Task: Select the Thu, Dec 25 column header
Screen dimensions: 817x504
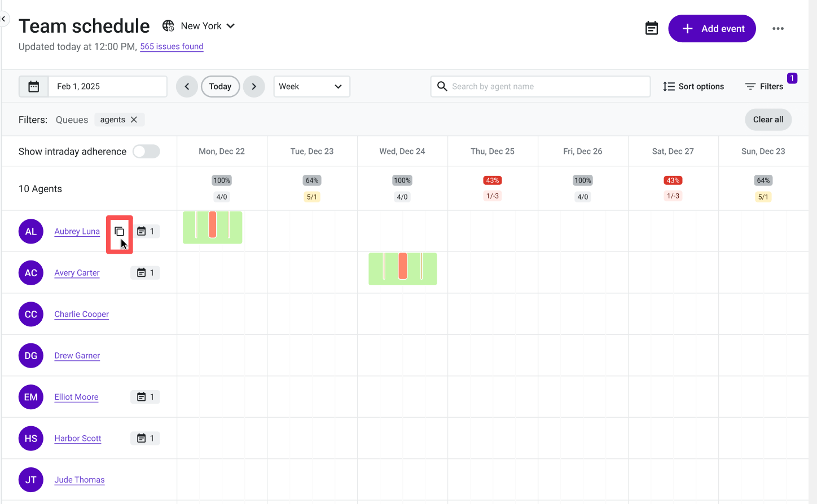Action: click(493, 151)
